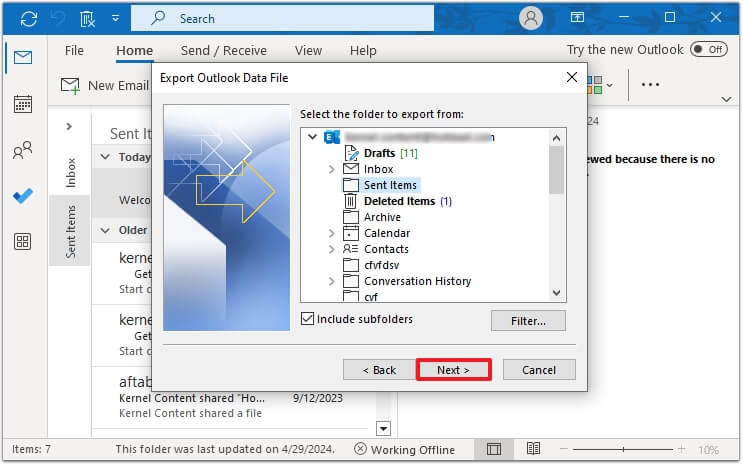The height and width of the screenshot is (465, 743).
Task: Select Deleted Items in the export tree
Action: pos(399,201)
